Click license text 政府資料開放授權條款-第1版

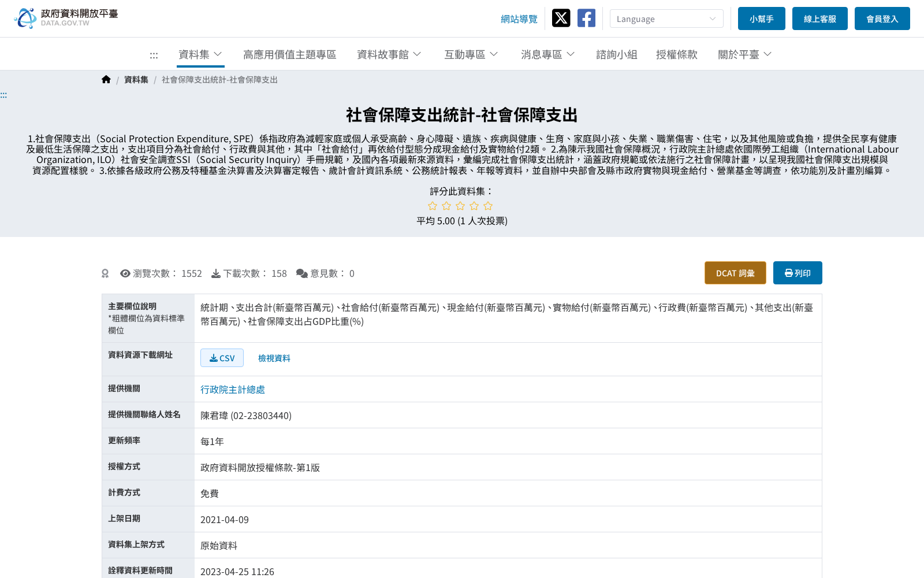[x=260, y=468]
